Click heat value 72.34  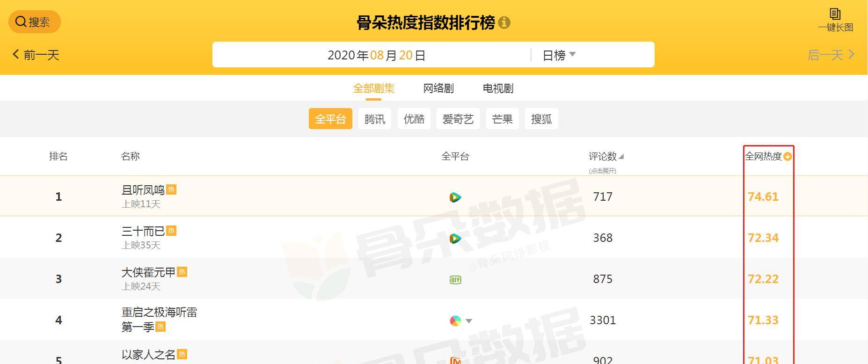pyautogui.click(x=763, y=238)
